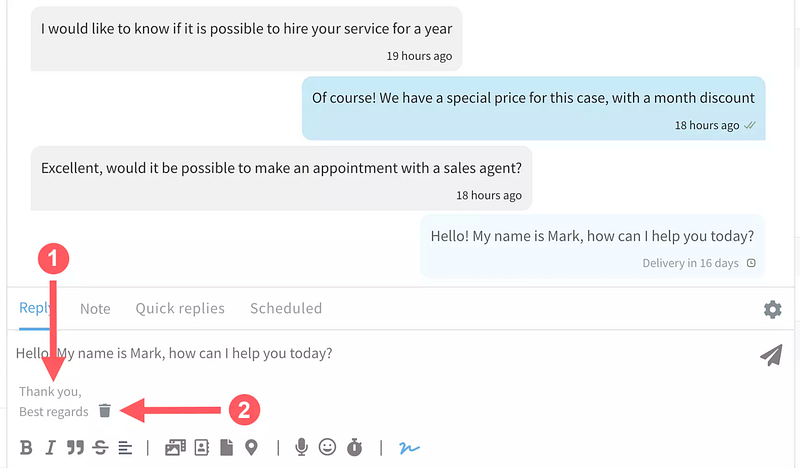Insert a block quote
The width and height of the screenshot is (800, 468).
click(75, 448)
